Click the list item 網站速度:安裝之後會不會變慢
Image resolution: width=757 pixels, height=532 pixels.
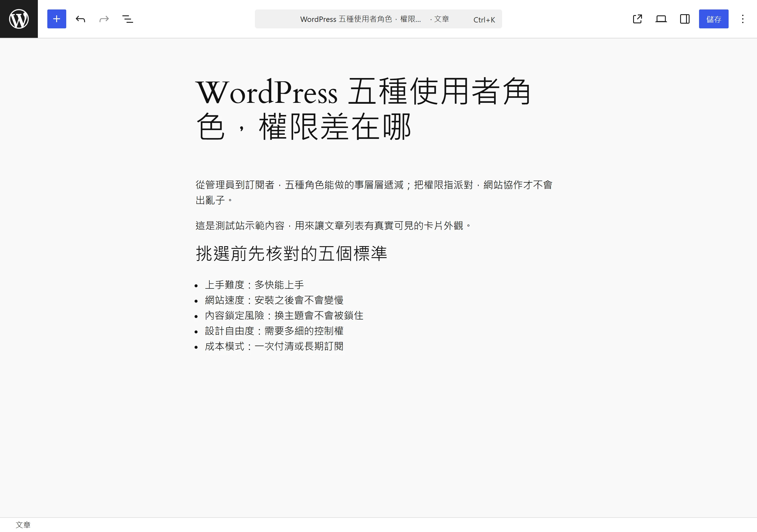[274, 300]
